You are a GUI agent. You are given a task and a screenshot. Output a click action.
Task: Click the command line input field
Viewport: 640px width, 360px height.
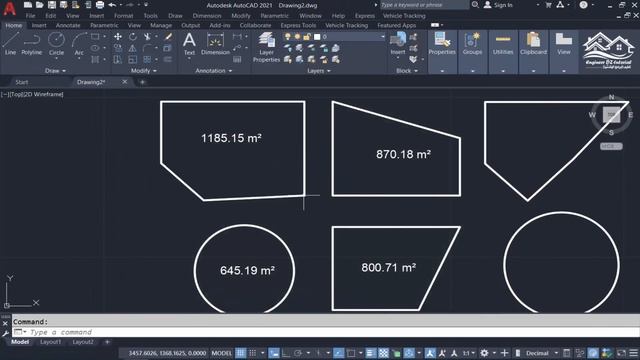tap(325, 332)
